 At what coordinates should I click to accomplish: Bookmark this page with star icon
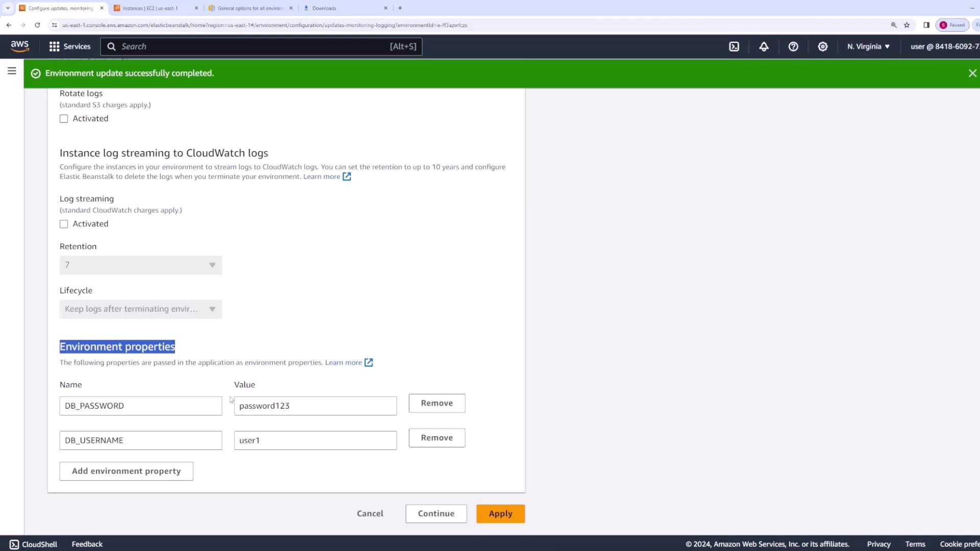coord(907,25)
